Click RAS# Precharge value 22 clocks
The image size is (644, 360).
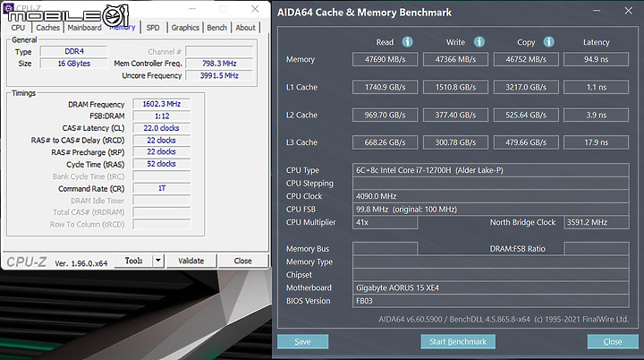point(161,152)
